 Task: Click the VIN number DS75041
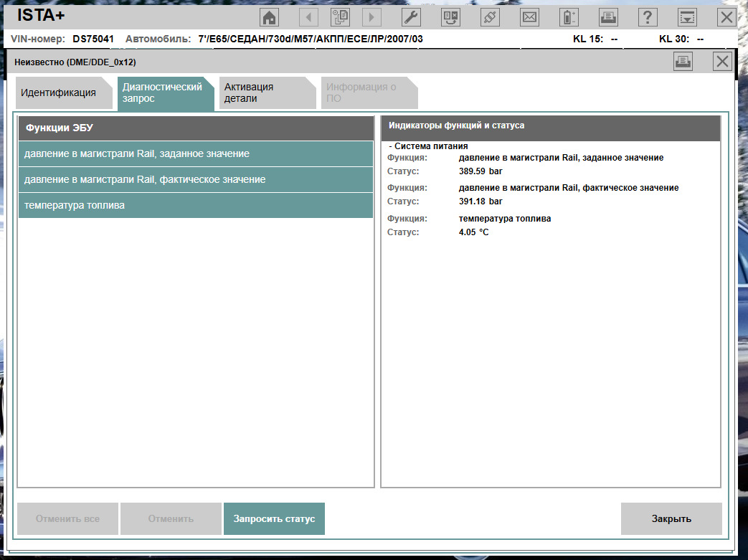click(x=93, y=39)
